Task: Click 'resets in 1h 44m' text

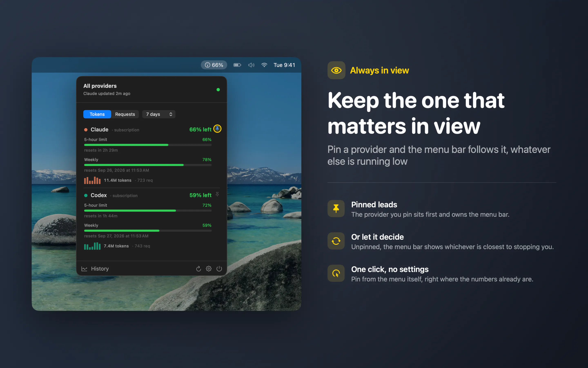Action: pos(101,216)
